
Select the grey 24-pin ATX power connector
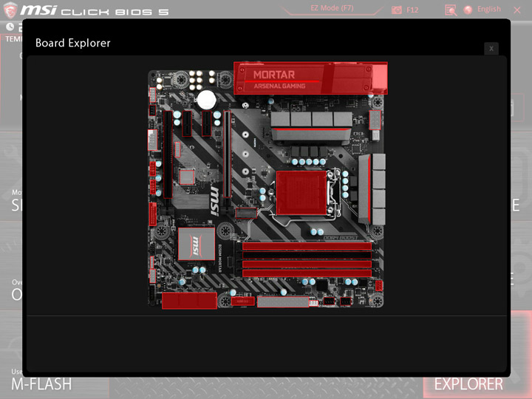[283, 301]
